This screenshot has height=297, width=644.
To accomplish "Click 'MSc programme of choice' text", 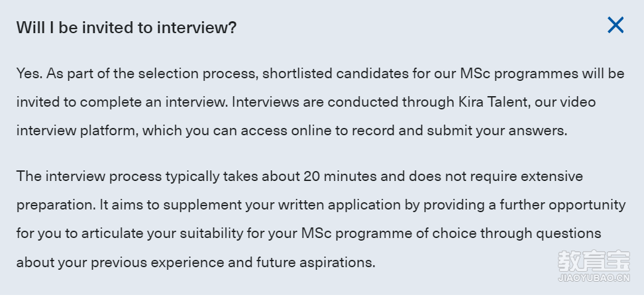I will (389, 234).
